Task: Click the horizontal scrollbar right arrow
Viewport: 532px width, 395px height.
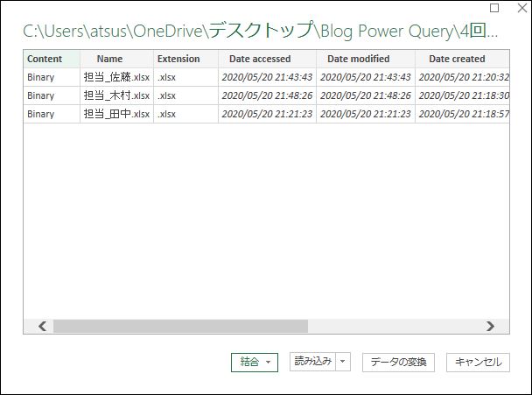Action: [490, 326]
